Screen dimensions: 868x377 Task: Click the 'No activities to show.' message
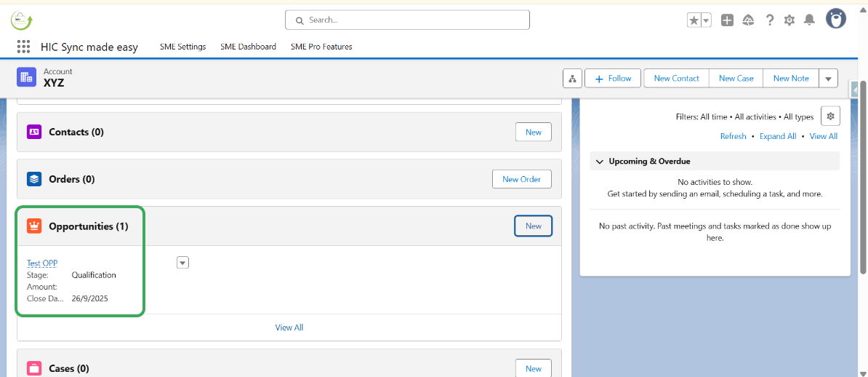[x=715, y=182]
